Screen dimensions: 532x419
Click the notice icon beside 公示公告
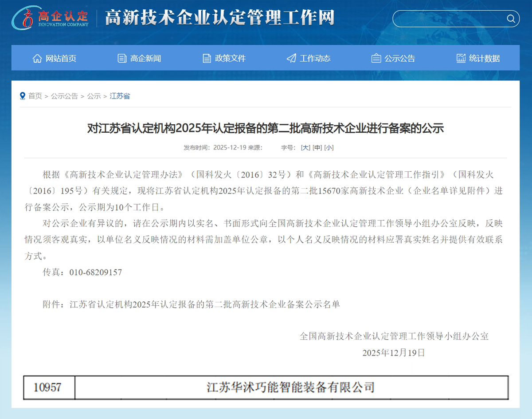pos(376,58)
